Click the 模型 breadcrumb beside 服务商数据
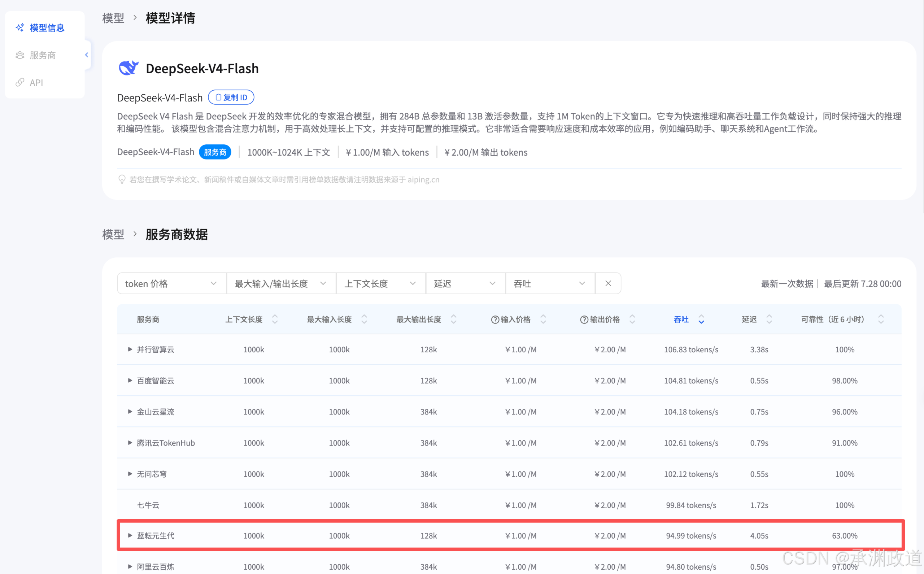The height and width of the screenshot is (574, 924). [113, 234]
